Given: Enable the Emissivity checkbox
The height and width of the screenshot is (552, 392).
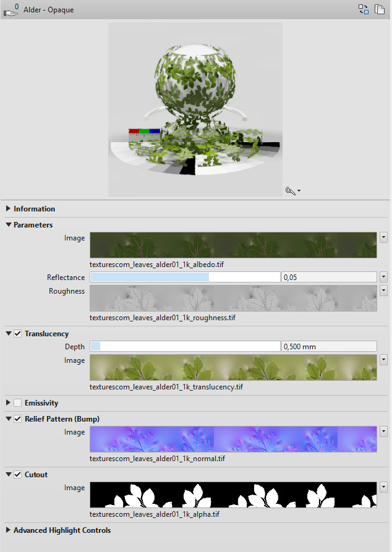Looking at the screenshot, I should [17, 402].
